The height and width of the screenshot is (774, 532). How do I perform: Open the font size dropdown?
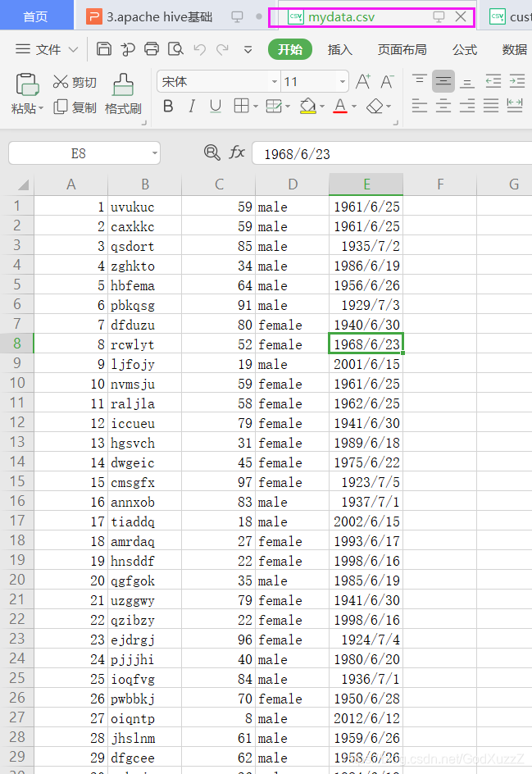(343, 82)
